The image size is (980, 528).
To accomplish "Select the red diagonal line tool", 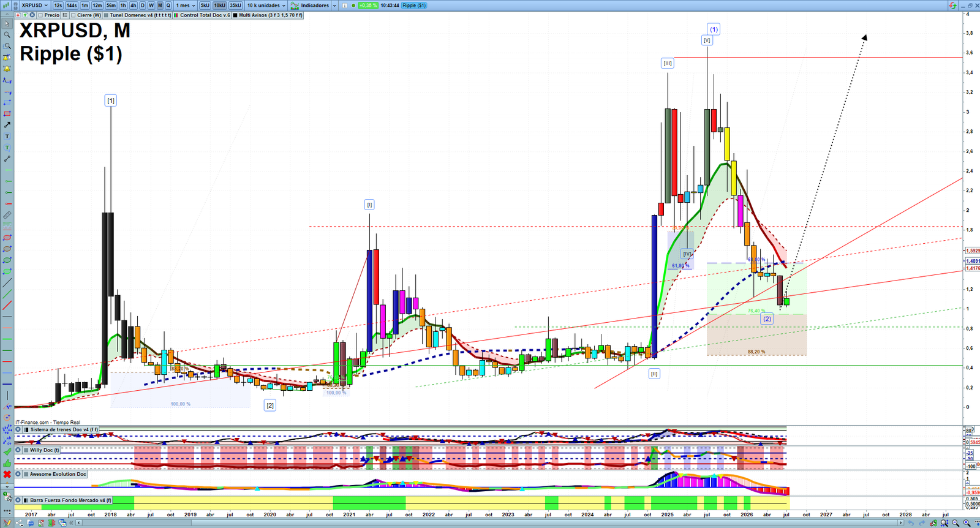I will pos(7,305).
